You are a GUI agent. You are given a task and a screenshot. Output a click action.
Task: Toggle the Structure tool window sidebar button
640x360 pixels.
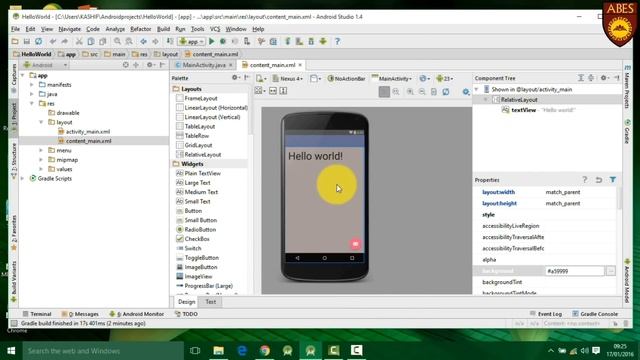(14, 161)
